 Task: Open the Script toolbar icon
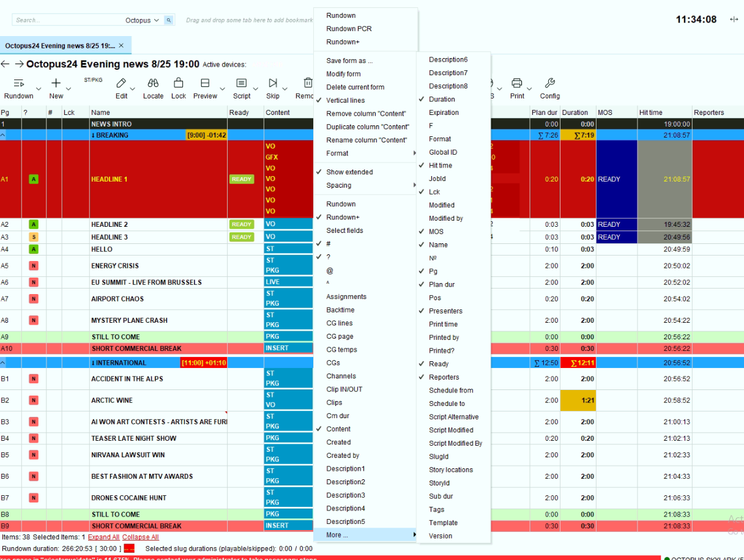click(241, 83)
